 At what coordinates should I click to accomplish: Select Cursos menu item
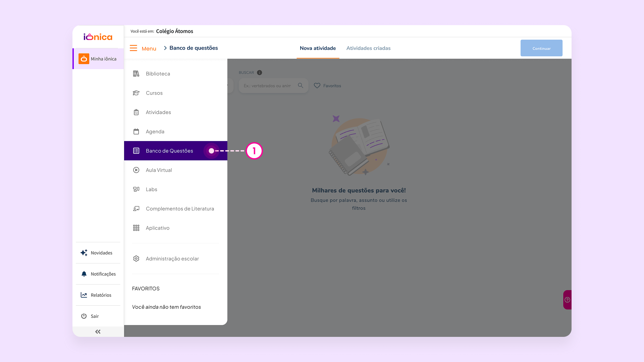click(176, 93)
